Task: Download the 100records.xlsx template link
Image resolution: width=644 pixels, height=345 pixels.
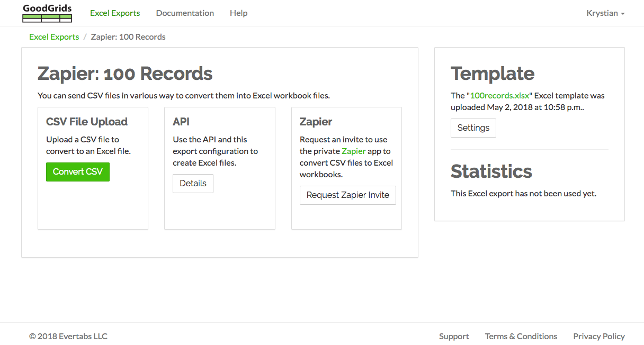Action: coord(499,96)
